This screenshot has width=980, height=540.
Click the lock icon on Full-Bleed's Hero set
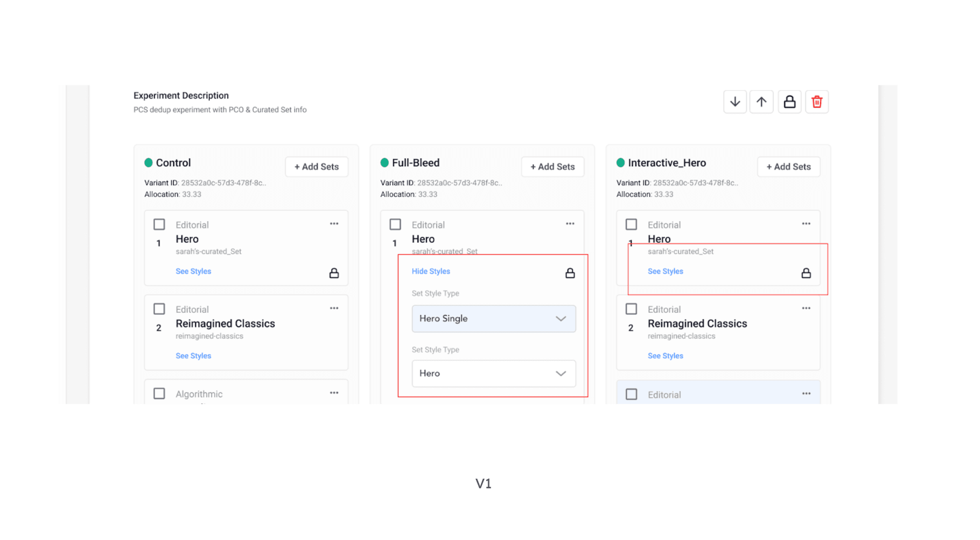point(570,273)
